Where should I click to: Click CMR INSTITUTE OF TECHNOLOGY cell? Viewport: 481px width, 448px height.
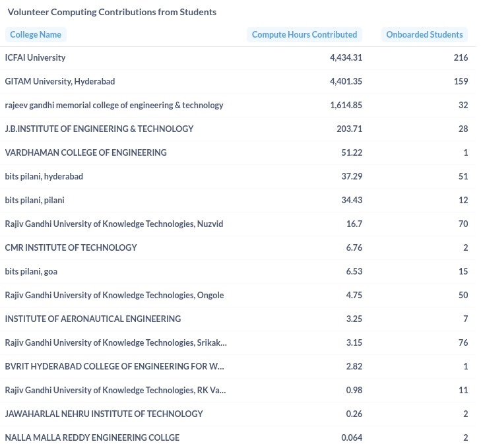pos(71,247)
